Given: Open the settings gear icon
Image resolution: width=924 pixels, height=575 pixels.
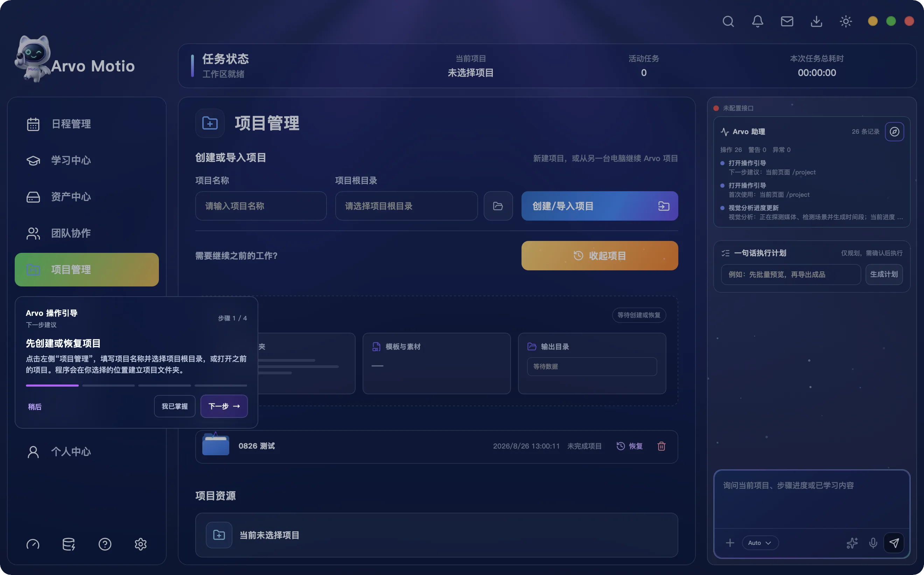Looking at the screenshot, I should pyautogui.click(x=141, y=544).
